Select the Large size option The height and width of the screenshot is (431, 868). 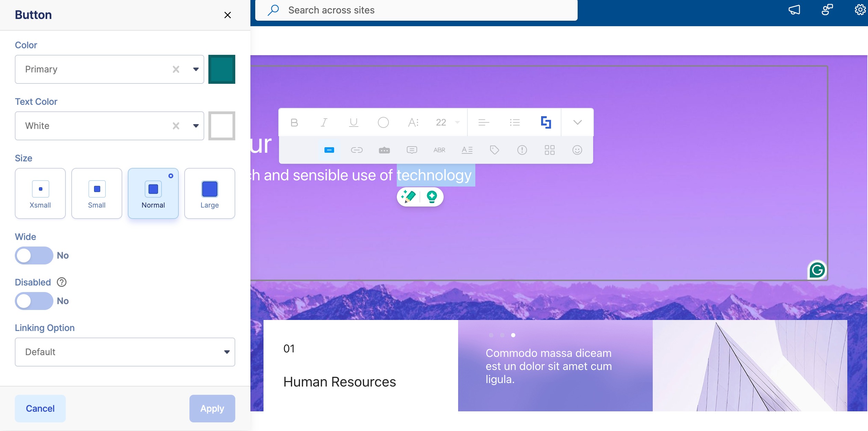click(x=209, y=193)
